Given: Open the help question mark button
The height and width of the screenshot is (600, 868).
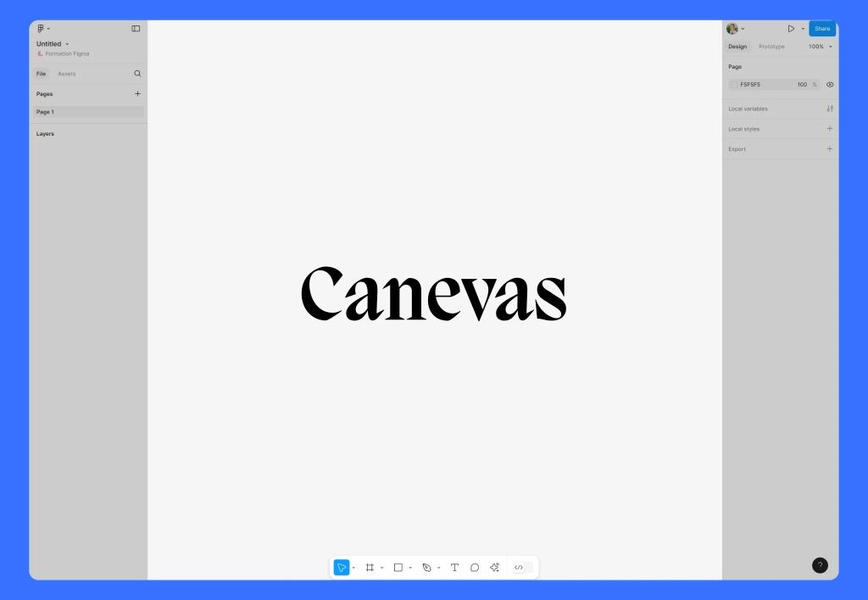Looking at the screenshot, I should [820, 565].
